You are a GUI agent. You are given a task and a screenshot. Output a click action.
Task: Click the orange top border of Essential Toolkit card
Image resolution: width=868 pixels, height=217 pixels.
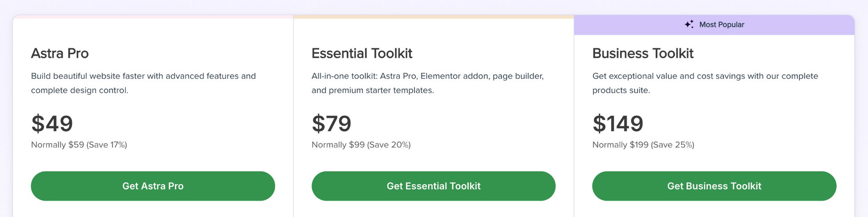(x=434, y=16)
